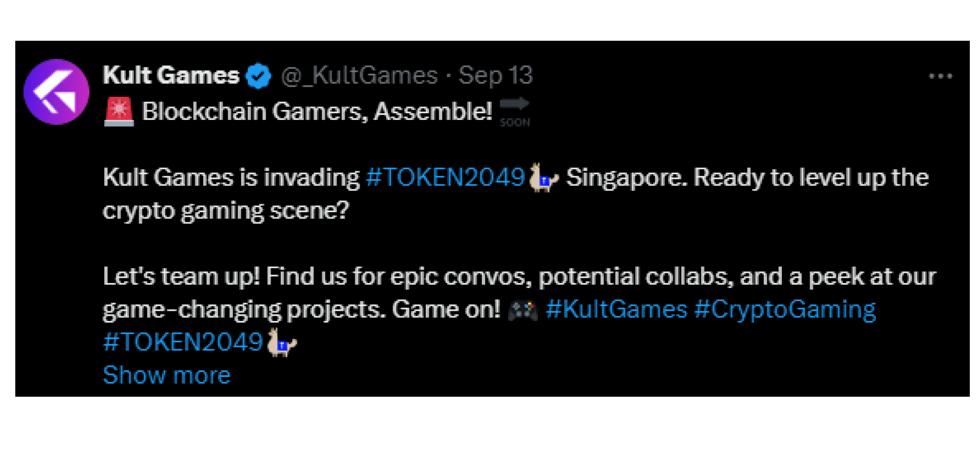The width and height of the screenshot is (980, 455).
Task: Open the #KultGames hashtag
Action: [x=616, y=310]
